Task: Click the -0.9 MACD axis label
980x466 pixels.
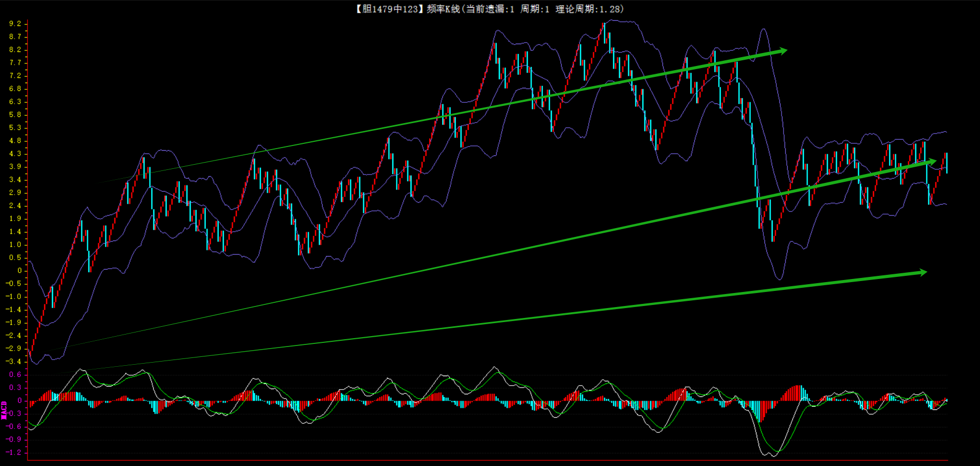Action: point(14,440)
